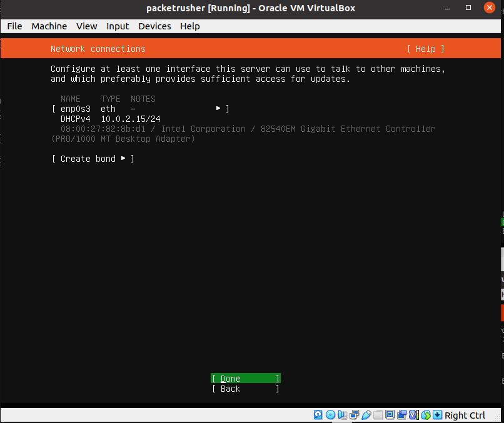
Task: Open the Devices menu
Action: tap(154, 26)
